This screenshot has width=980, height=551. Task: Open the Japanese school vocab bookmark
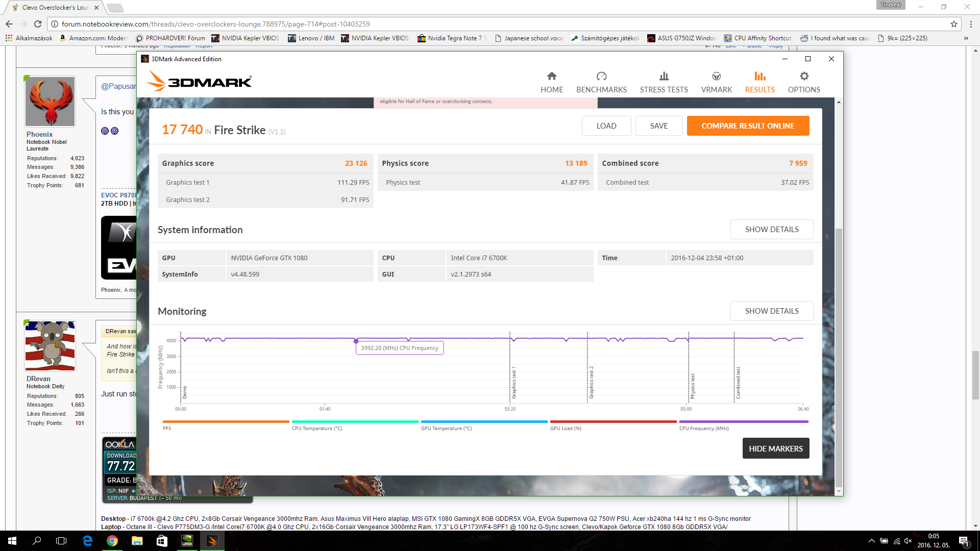click(529, 38)
